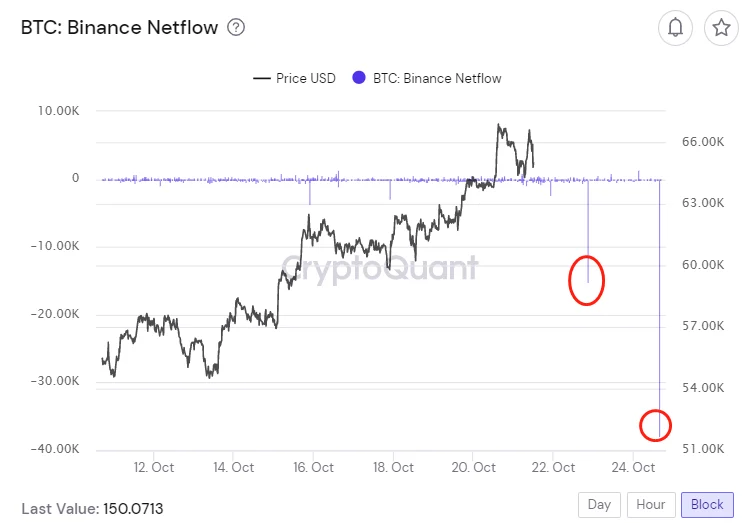Click the price line peak near 21 Oct
The height and width of the screenshot is (523, 755).
coord(498,126)
